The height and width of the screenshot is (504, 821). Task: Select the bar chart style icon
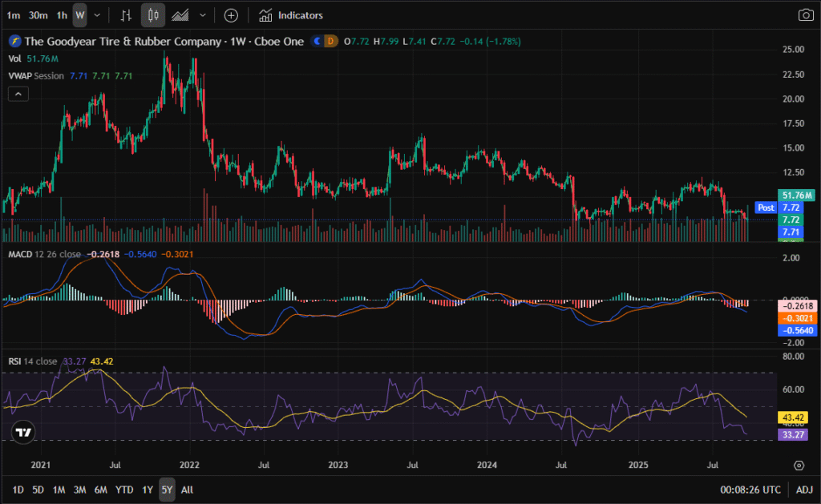pos(126,15)
